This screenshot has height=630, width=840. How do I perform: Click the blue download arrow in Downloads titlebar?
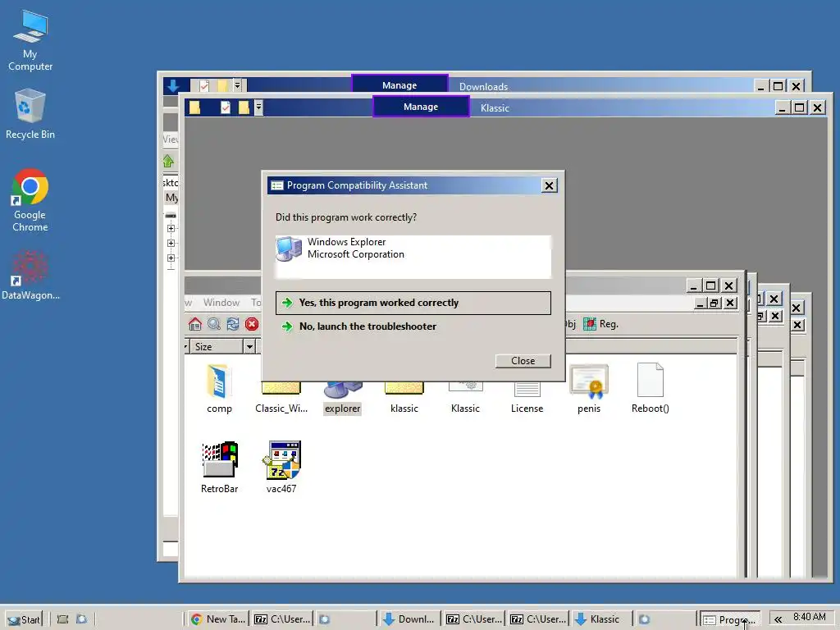click(x=173, y=85)
